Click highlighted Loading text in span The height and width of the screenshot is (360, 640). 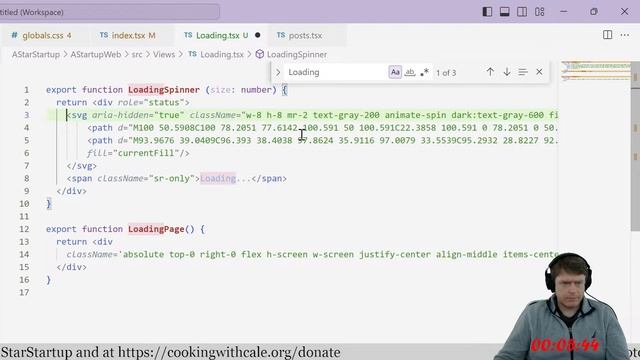coord(218,178)
